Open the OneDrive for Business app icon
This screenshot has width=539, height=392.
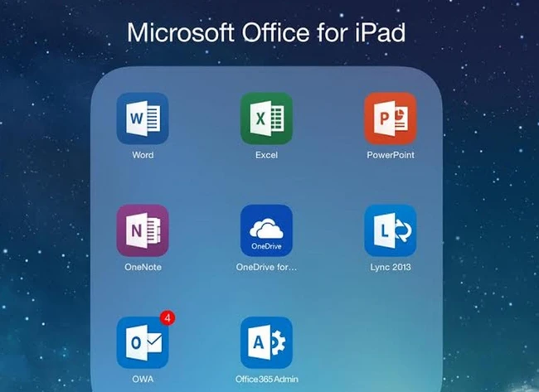click(266, 230)
